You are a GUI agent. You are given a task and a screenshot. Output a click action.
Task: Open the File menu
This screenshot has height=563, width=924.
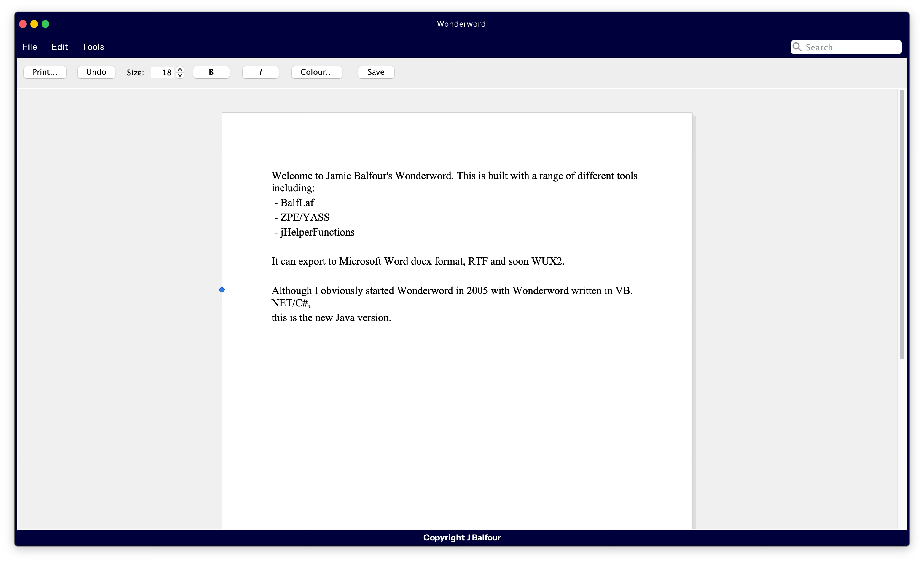point(30,47)
